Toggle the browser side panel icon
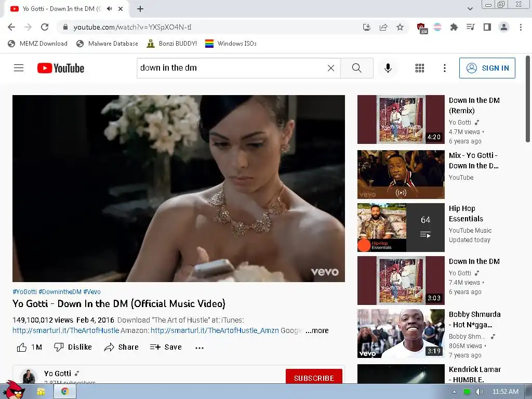Screen dimensions: 532x399 coord(487,27)
